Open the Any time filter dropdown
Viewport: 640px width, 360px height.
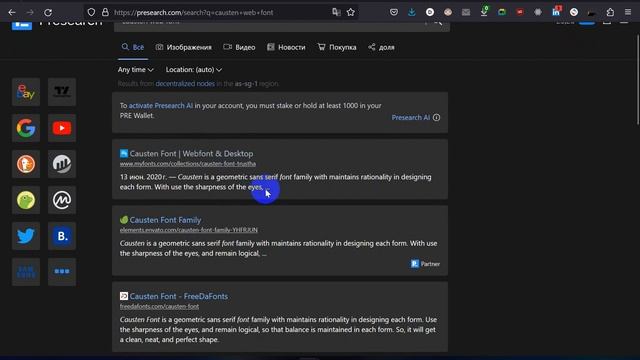click(136, 70)
